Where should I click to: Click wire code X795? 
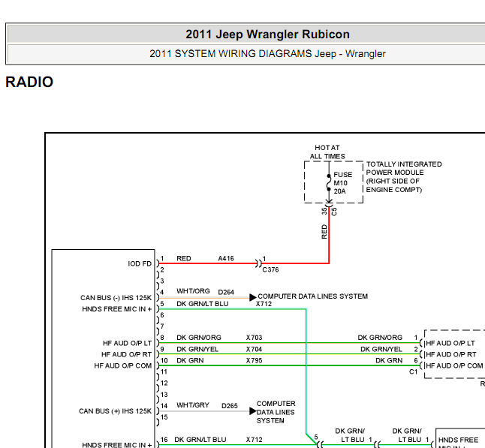pos(254,360)
